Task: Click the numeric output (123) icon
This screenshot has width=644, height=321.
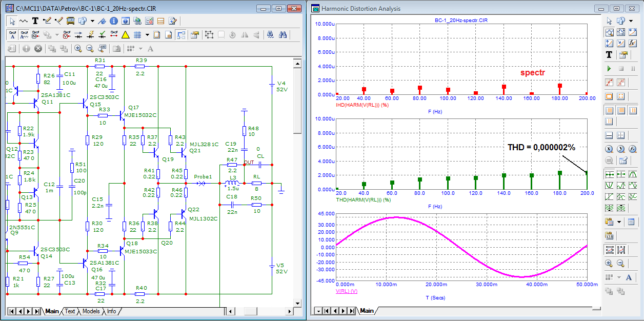Action: coord(609,236)
